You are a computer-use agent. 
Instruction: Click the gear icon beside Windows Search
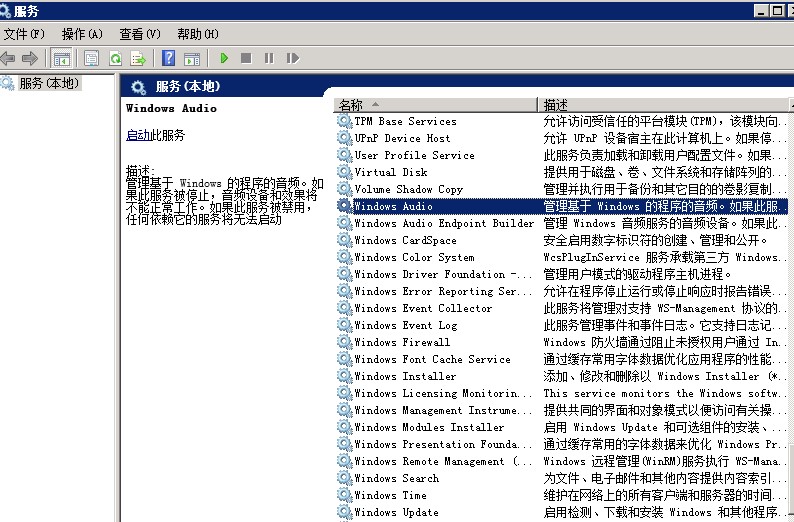click(344, 478)
